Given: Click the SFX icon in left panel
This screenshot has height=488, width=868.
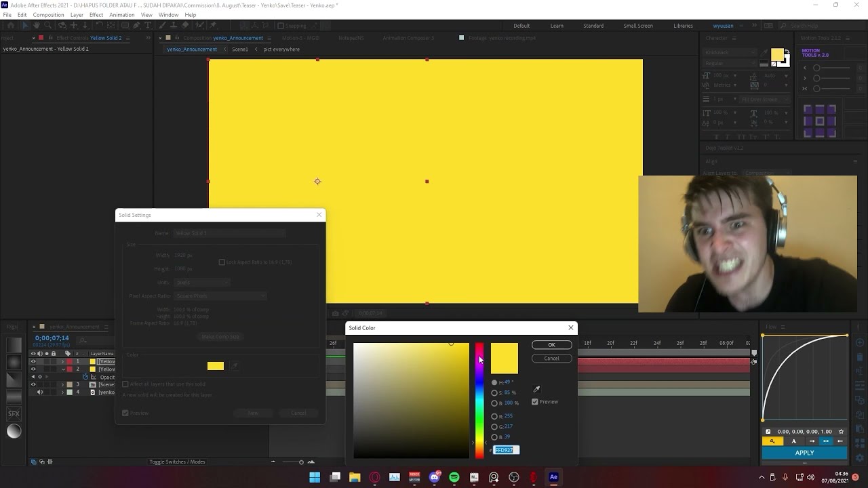Looking at the screenshot, I should (x=14, y=413).
